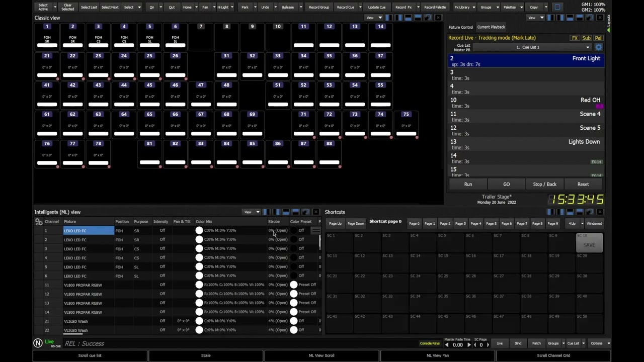Click the N logo icon at bottom left
The height and width of the screenshot is (362, 644).
[x=38, y=343]
